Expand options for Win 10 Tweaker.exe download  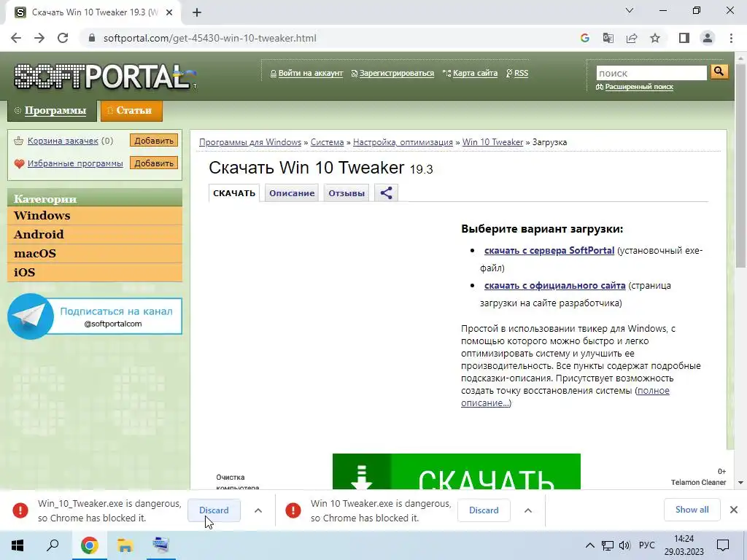(528, 510)
